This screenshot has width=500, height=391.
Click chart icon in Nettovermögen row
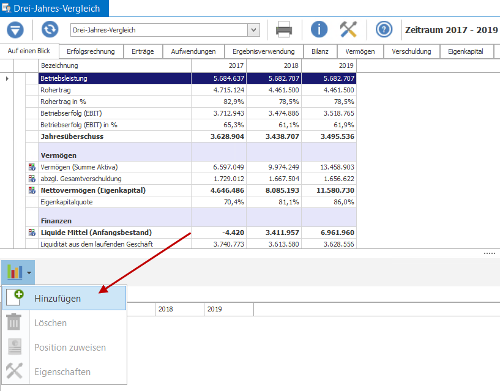[x=32, y=190]
